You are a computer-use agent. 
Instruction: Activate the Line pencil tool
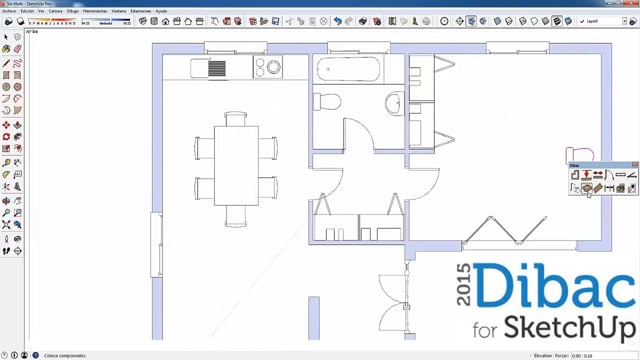tap(6, 63)
